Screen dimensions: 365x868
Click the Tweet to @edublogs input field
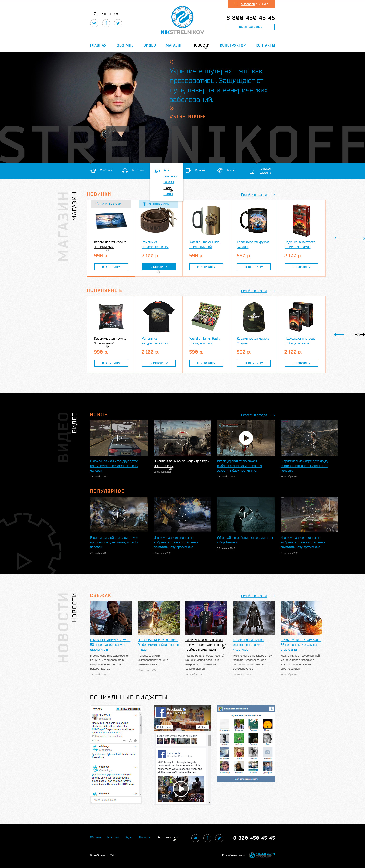tap(116, 800)
